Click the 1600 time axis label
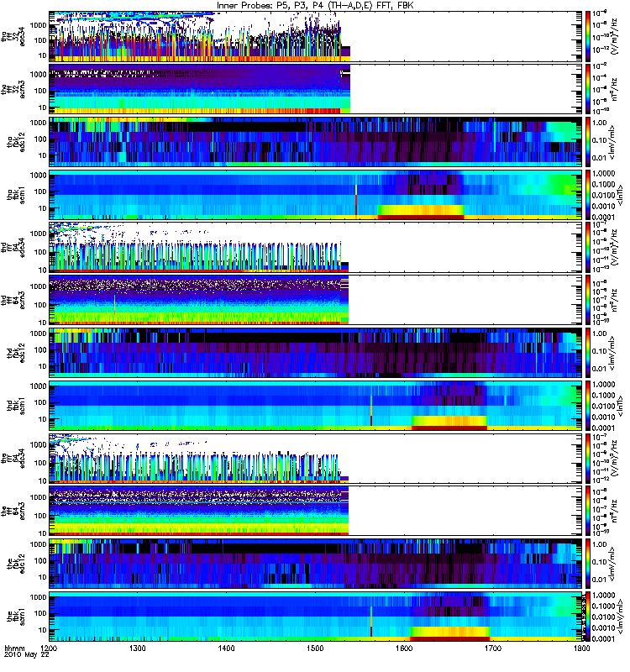 [x=404, y=648]
